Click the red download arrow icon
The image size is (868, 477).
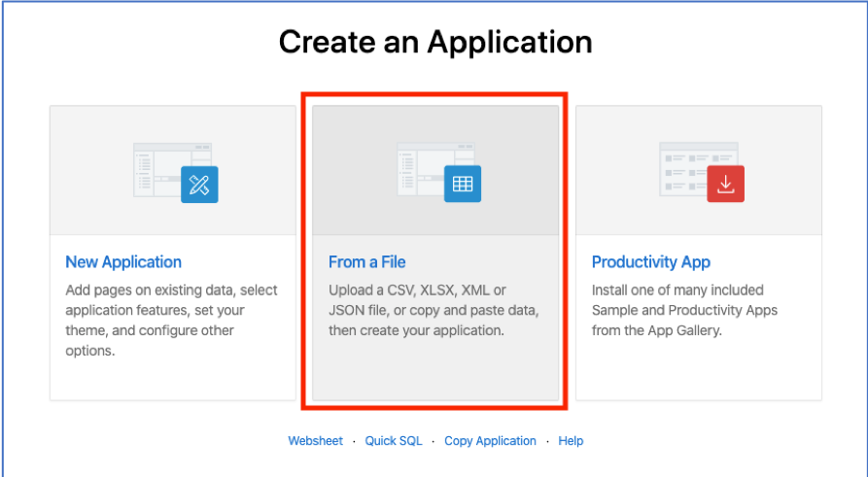tap(725, 184)
